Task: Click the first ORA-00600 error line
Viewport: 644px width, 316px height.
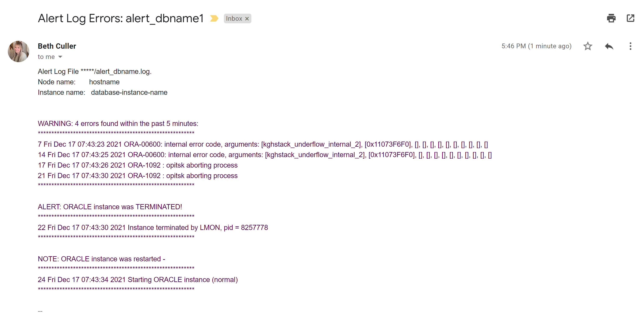Action: coord(263,144)
